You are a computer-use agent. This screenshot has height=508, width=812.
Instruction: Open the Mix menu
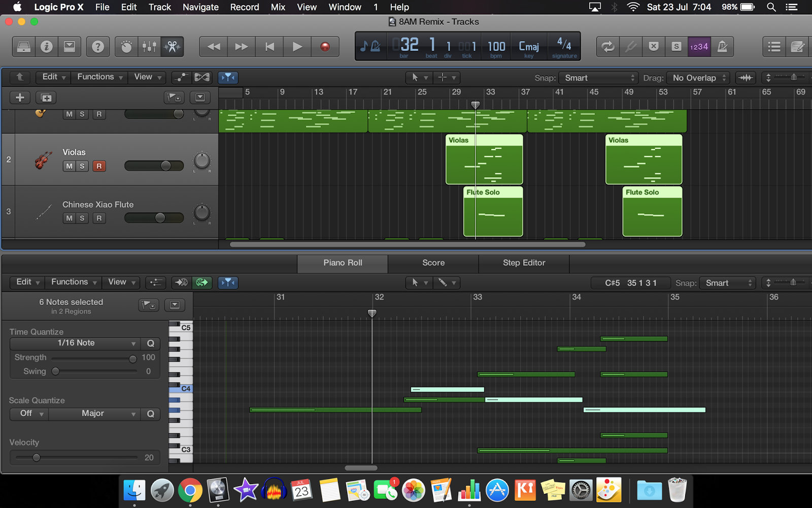pos(278,7)
